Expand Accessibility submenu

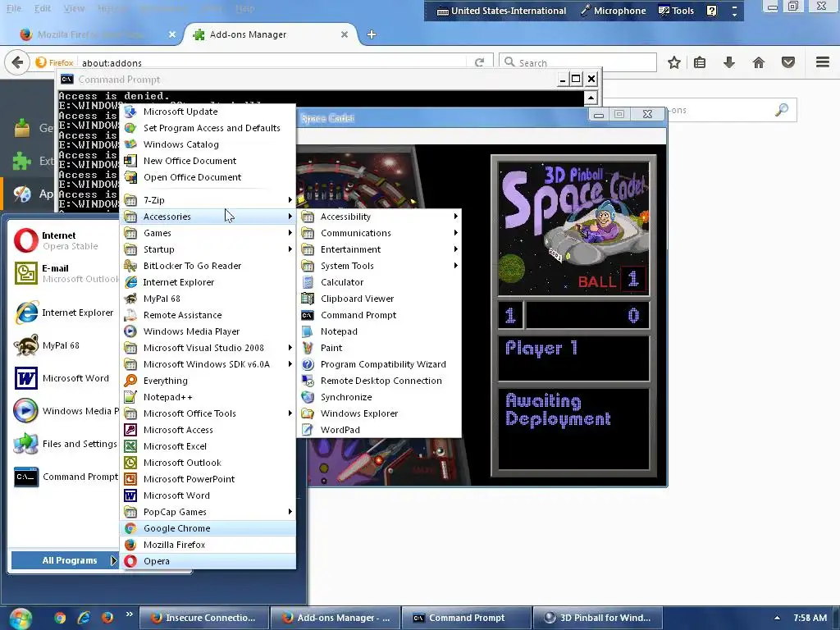coord(379,217)
